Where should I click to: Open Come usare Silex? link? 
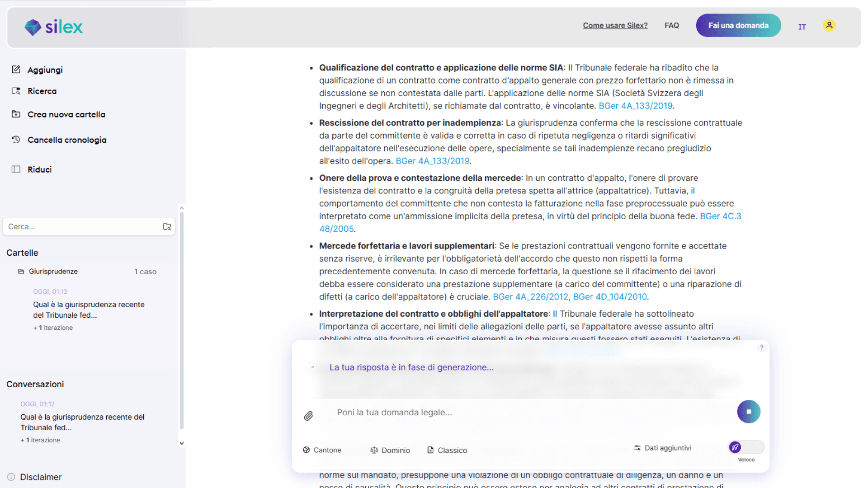[615, 25]
